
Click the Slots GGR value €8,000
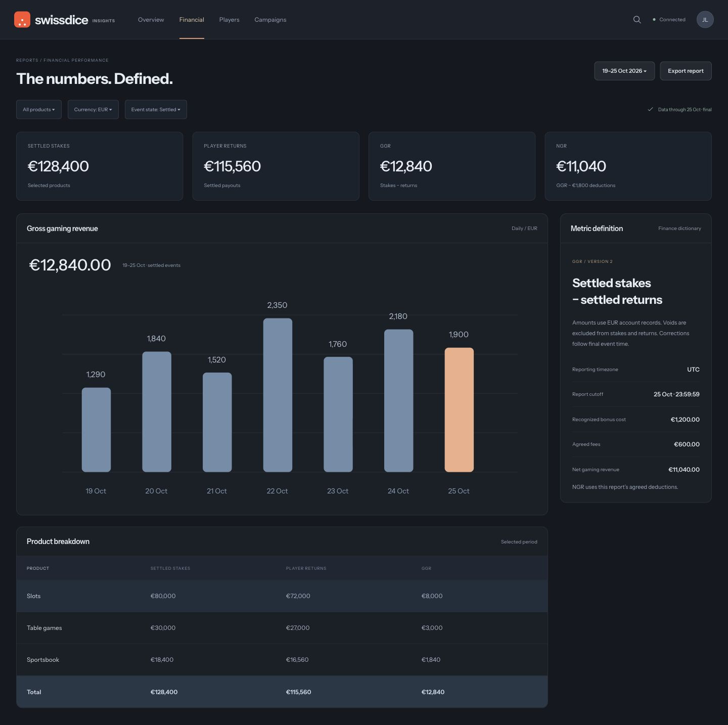432,596
